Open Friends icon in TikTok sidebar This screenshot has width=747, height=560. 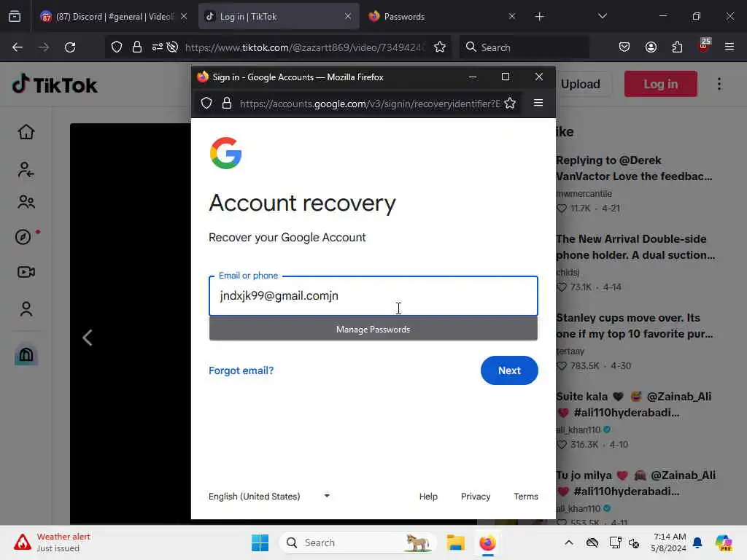tap(26, 203)
